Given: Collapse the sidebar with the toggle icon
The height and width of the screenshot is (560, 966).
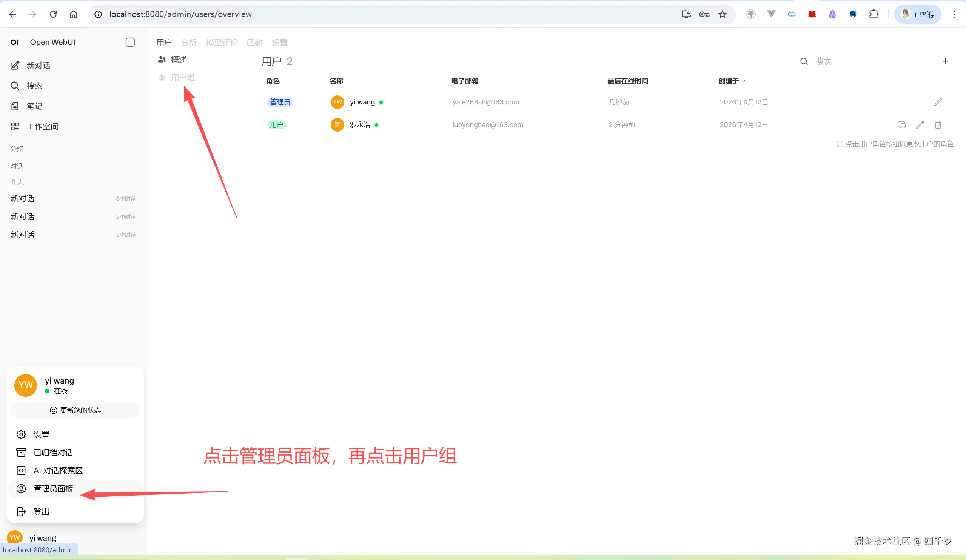Looking at the screenshot, I should click(130, 42).
